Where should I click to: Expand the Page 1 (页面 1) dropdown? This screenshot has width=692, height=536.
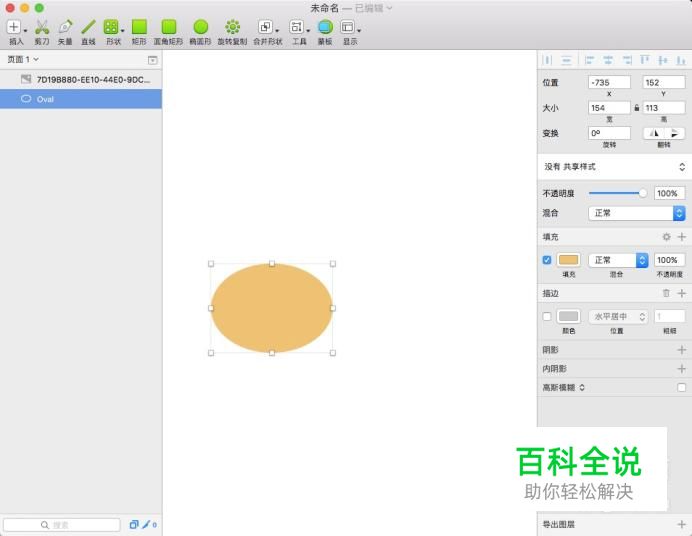(23, 60)
